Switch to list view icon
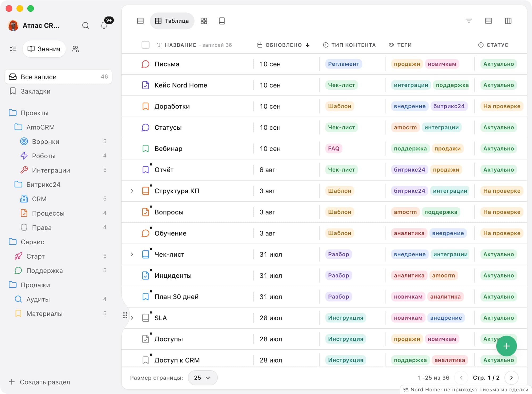Image resolution: width=532 pixels, height=394 pixels. tap(140, 21)
